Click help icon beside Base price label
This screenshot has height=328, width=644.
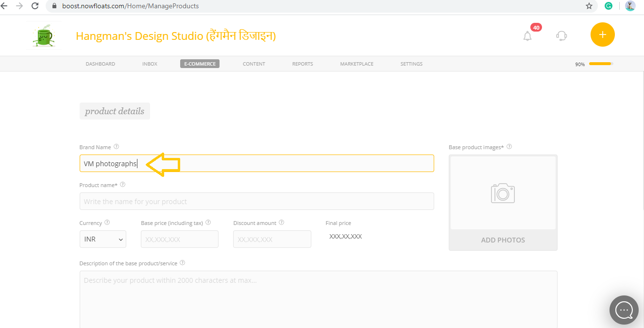point(208,223)
